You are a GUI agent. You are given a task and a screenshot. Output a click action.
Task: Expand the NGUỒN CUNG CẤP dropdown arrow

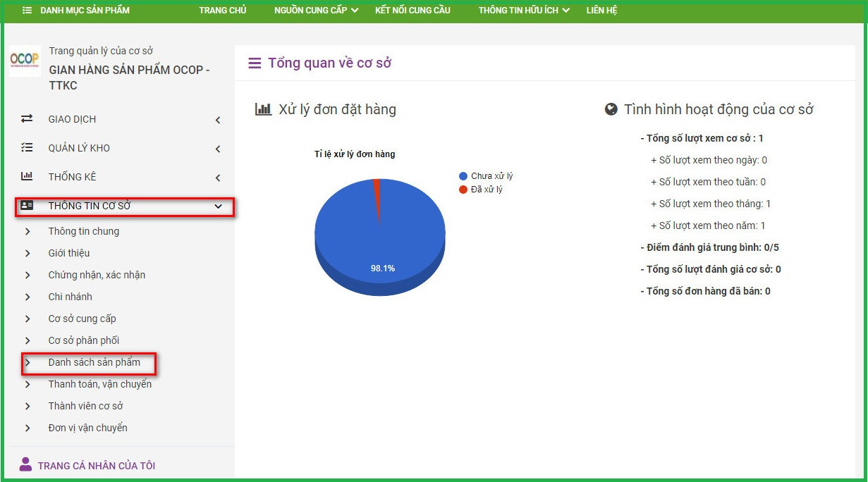355,11
